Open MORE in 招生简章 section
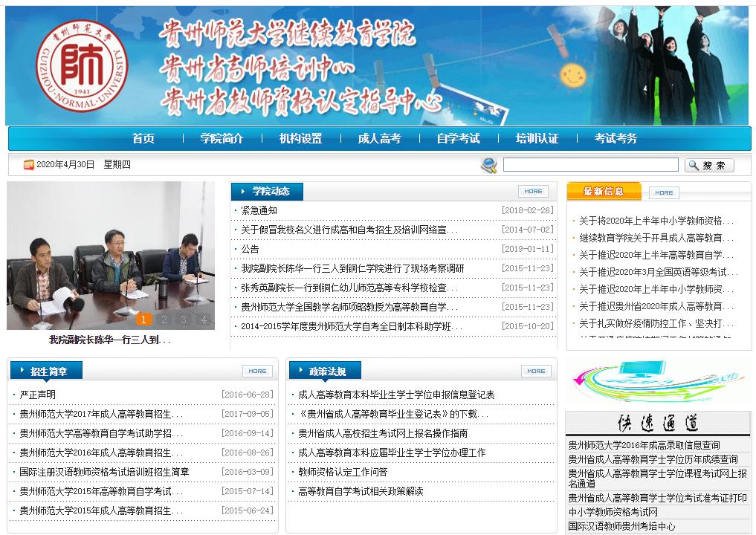 tap(257, 371)
